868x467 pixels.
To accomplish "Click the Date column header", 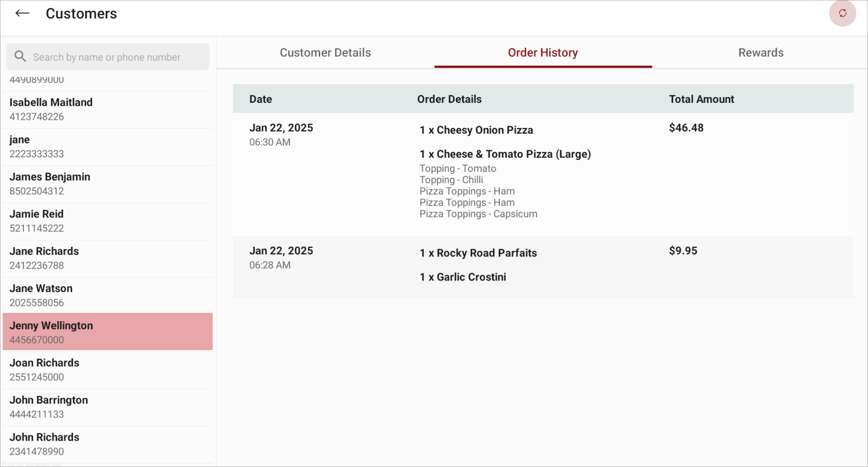I will [260, 99].
